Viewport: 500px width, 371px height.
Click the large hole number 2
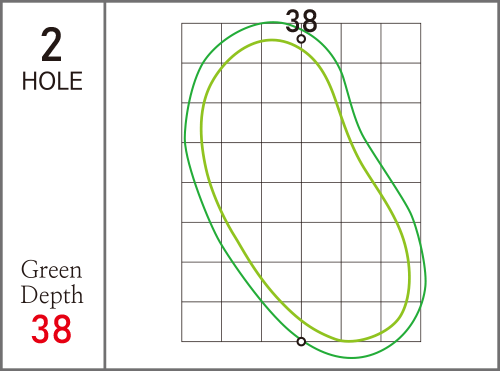(x=52, y=45)
